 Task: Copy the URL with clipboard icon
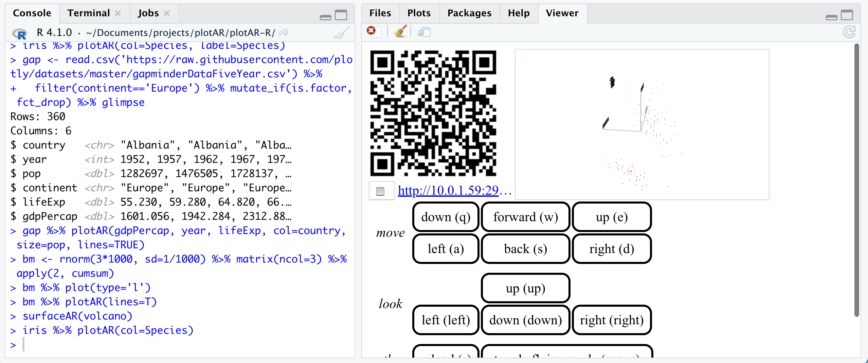(381, 191)
